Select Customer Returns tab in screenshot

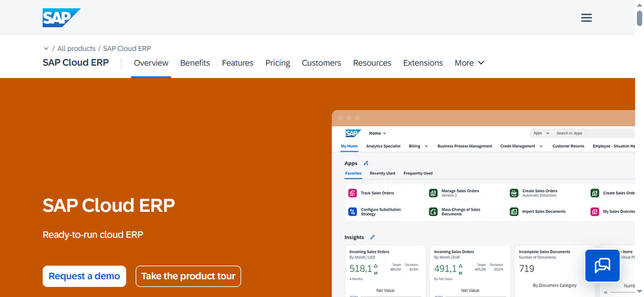click(x=568, y=146)
